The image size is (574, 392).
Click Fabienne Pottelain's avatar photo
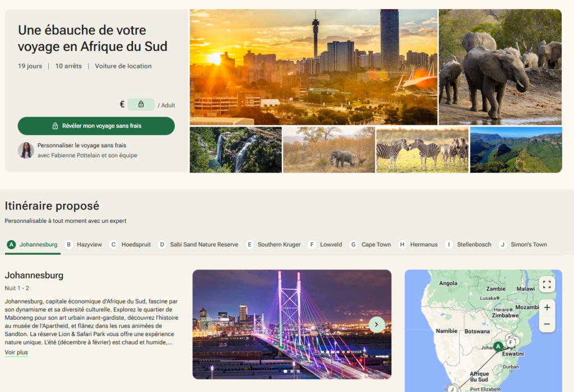coord(26,150)
